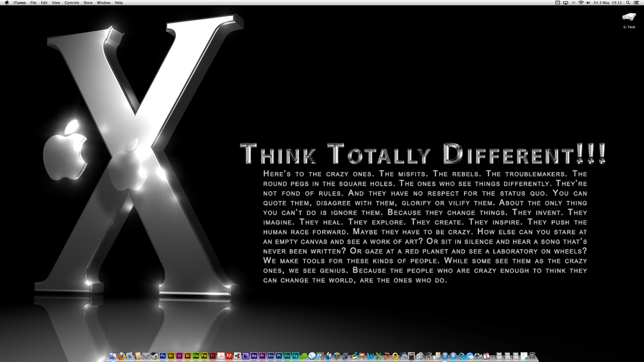Launch Firefox from the Dock
644x362 pixels.
point(121,356)
